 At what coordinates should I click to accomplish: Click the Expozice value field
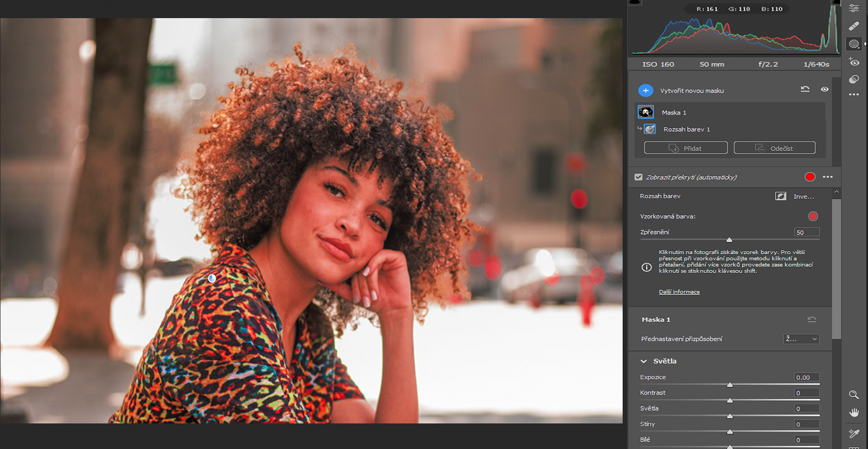coord(807,377)
